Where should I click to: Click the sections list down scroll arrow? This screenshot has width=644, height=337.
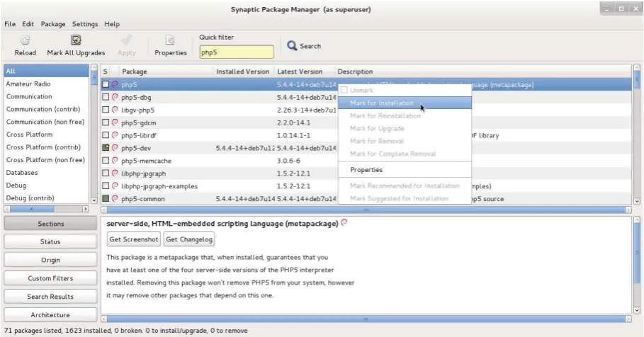pyautogui.click(x=94, y=200)
